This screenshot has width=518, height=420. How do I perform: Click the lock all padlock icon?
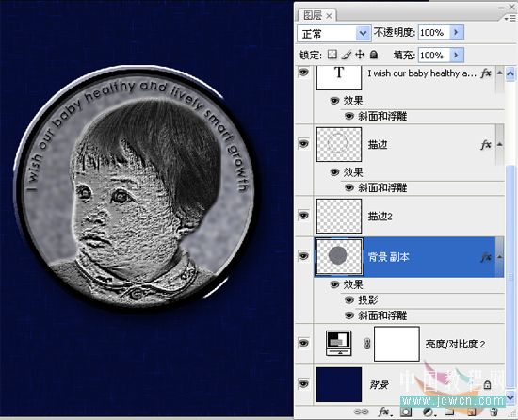[x=374, y=55]
